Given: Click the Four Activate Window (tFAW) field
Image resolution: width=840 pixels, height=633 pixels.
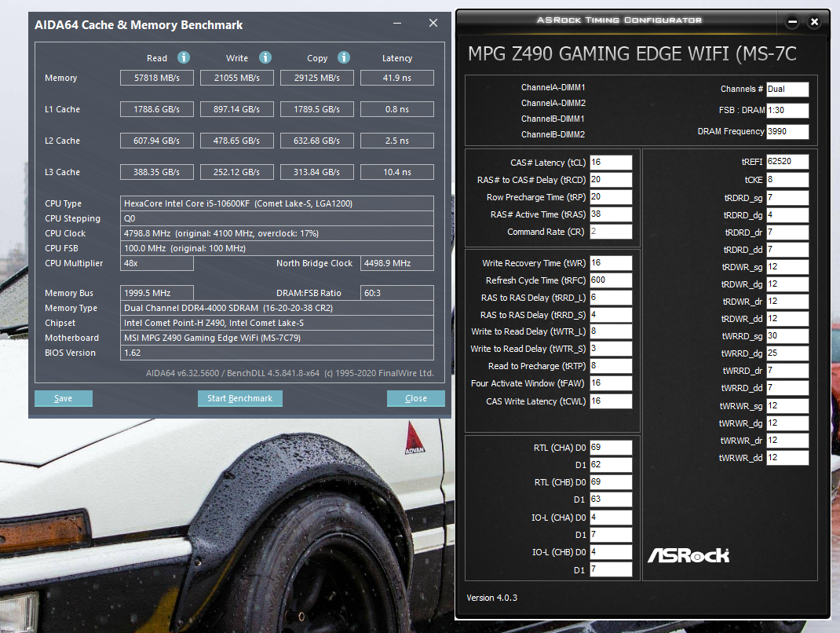Looking at the screenshot, I should pos(611,382).
